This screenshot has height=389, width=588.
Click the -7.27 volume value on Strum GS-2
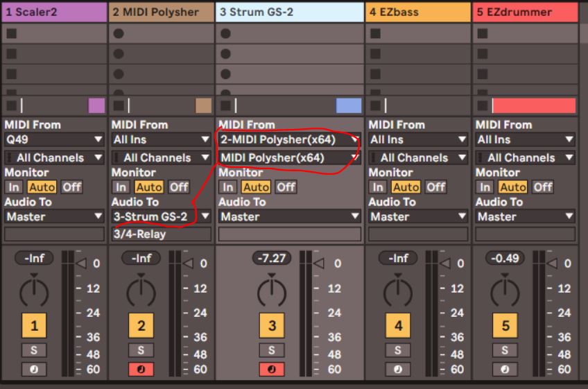pos(272,258)
